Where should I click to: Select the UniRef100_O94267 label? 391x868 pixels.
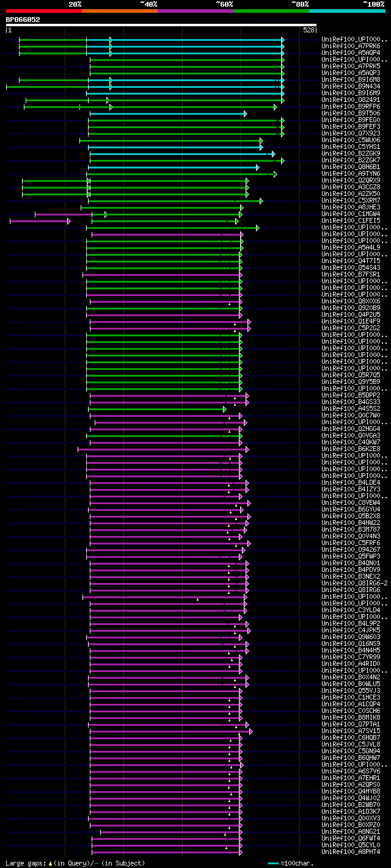pos(351,549)
